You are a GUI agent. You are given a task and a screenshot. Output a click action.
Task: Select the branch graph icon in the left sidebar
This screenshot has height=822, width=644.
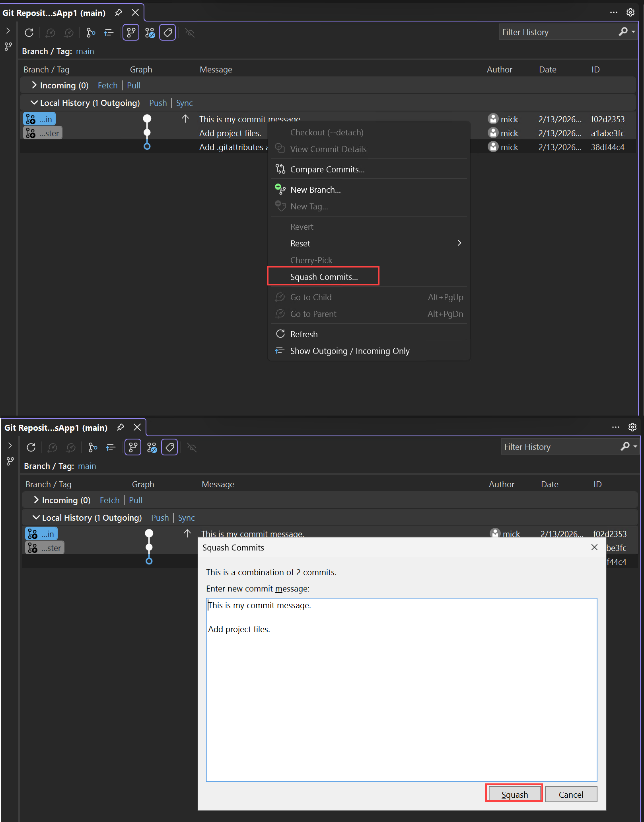pos(8,47)
